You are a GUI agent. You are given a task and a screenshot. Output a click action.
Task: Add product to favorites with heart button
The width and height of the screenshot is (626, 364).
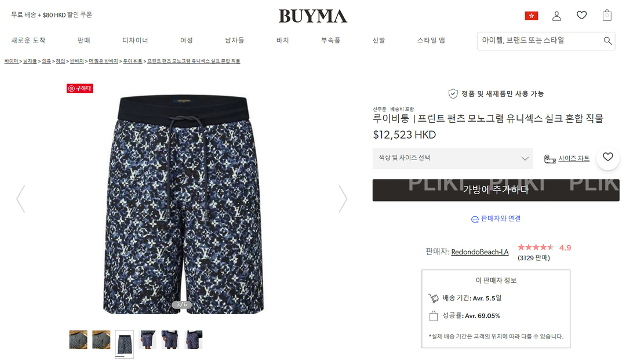[x=607, y=157]
